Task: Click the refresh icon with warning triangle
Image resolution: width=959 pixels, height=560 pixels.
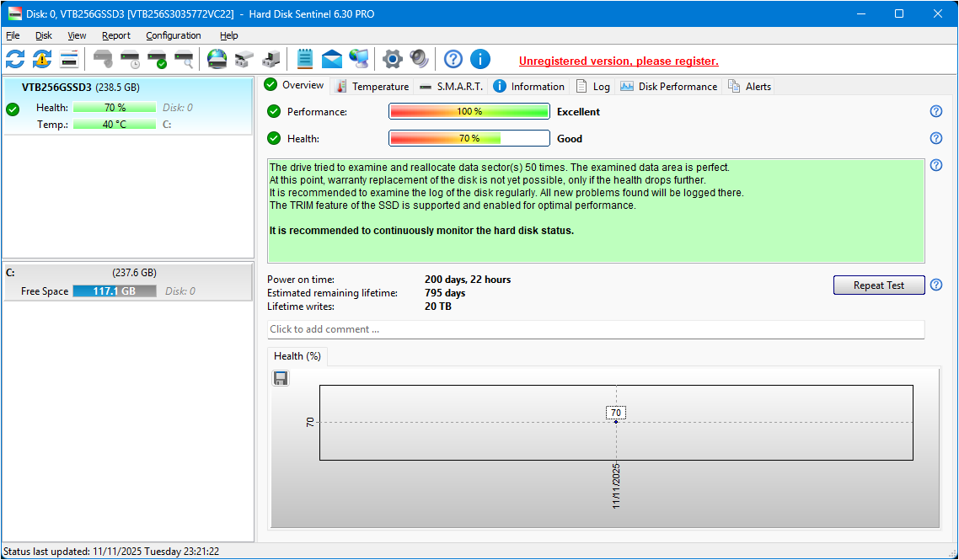Action: [x=42, y=59]
